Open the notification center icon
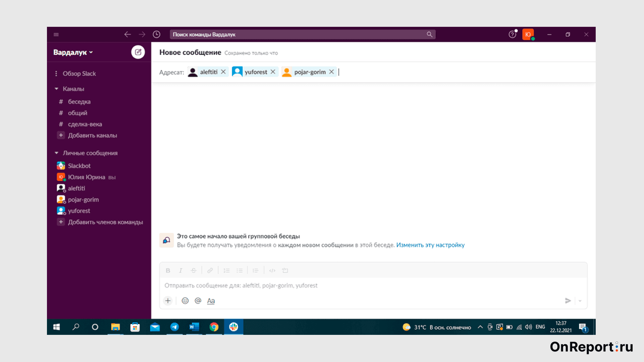644x362 pixels. click(583, 327)
